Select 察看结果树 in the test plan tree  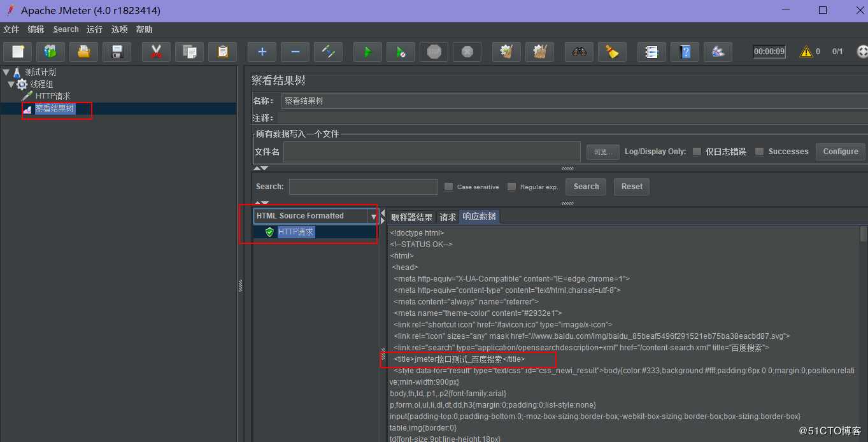click(55, 109)
